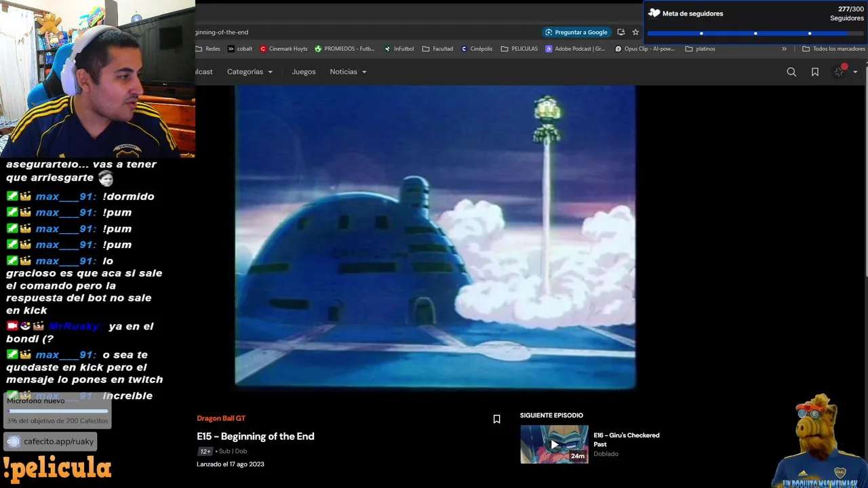Screen dimensions: 868x488
Task: Open the Cinépolis bookmark
Action: point(477,49)
